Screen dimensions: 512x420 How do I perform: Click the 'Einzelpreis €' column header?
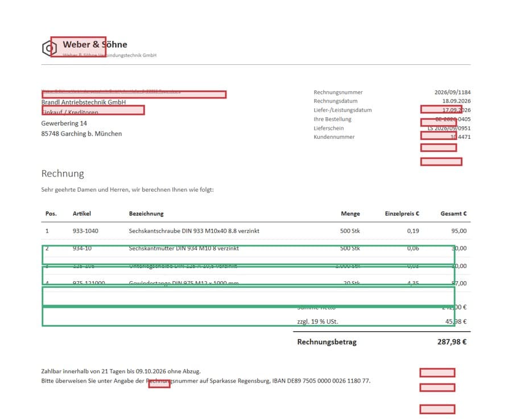pyautogui.click(x=402, y=213)
